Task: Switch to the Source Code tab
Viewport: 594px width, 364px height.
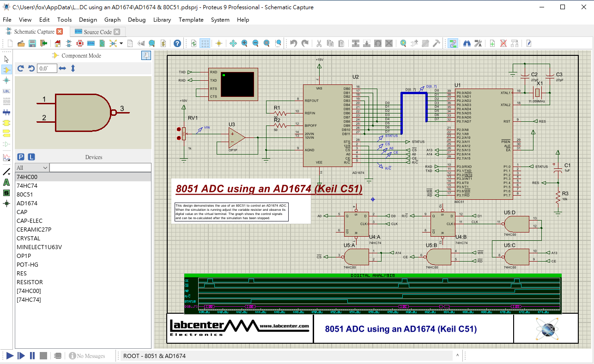Action: [x=97, y=32]
